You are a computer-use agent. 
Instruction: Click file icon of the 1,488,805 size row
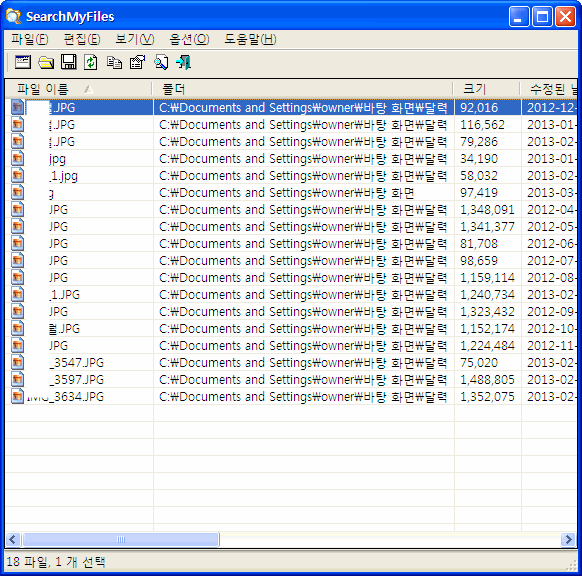[x=17, y=380]
